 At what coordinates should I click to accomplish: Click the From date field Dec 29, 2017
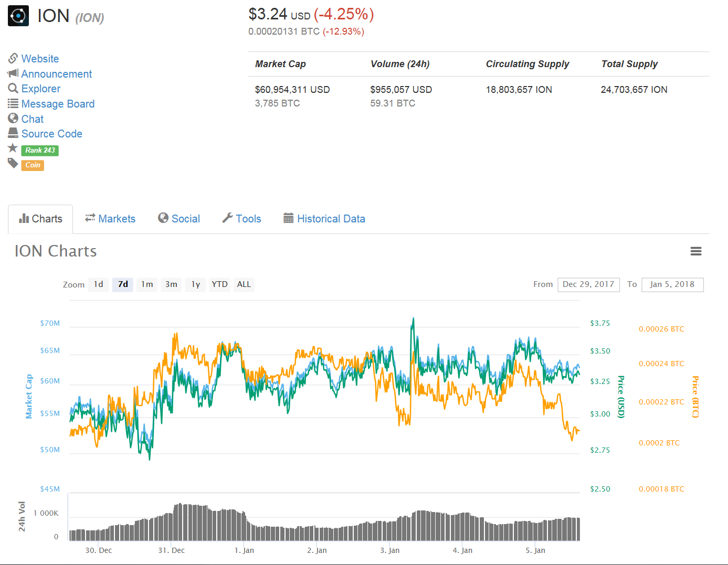(x=588, y=284)
